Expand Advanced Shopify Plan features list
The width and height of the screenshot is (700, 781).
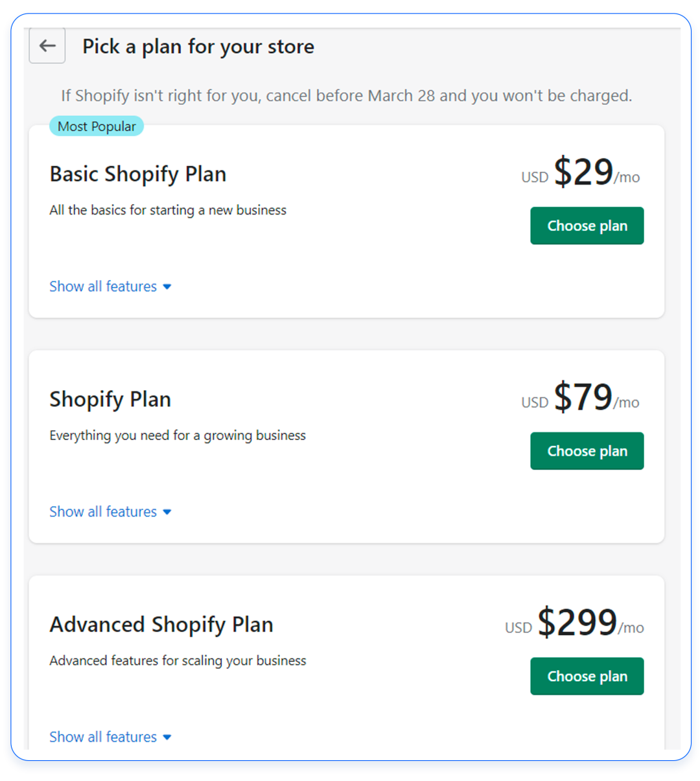(110, 737)
